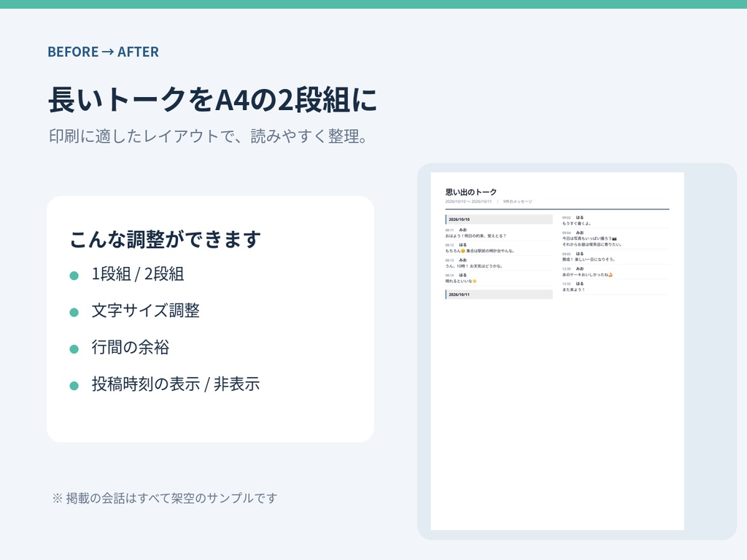Click the date header '2026/10/11' in preview
747x560 pixels.
(499, 295)
